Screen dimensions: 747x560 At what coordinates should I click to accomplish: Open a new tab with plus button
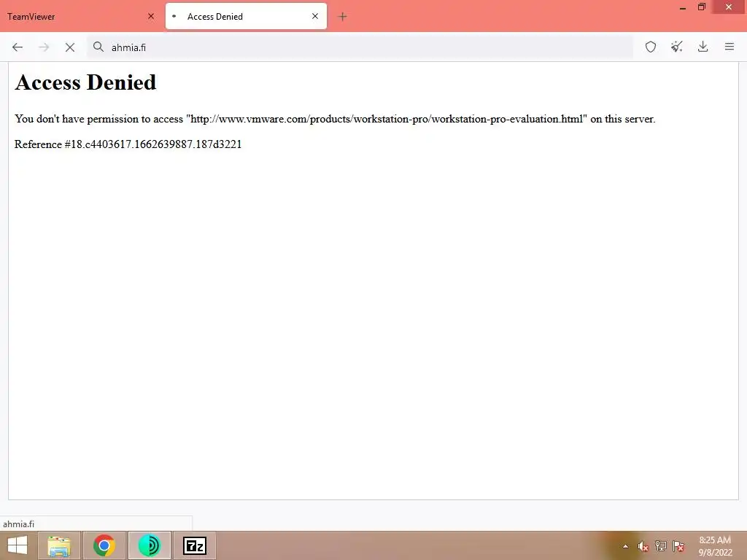pyautogui.click(x=342, y=17)
